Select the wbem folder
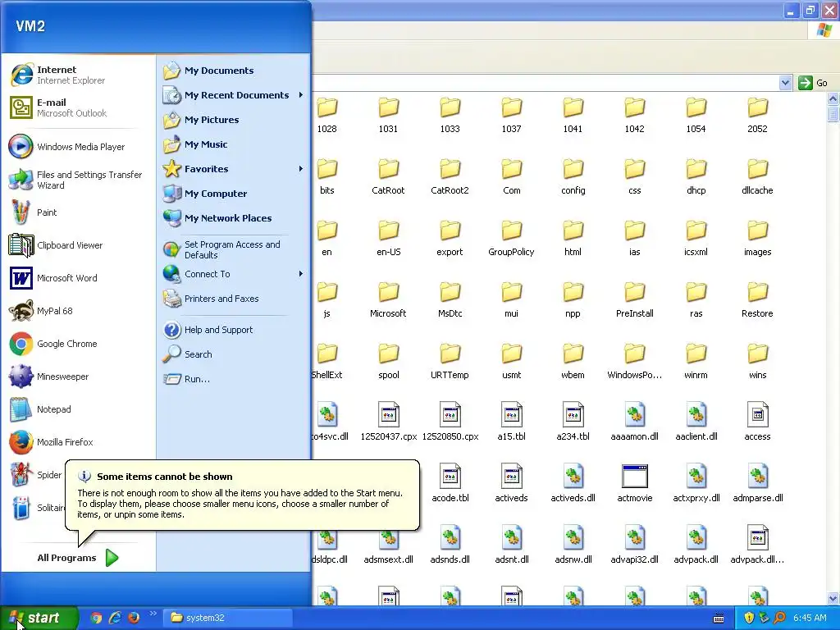The height and width of the screenshot is (630, 840). point(573,361)
